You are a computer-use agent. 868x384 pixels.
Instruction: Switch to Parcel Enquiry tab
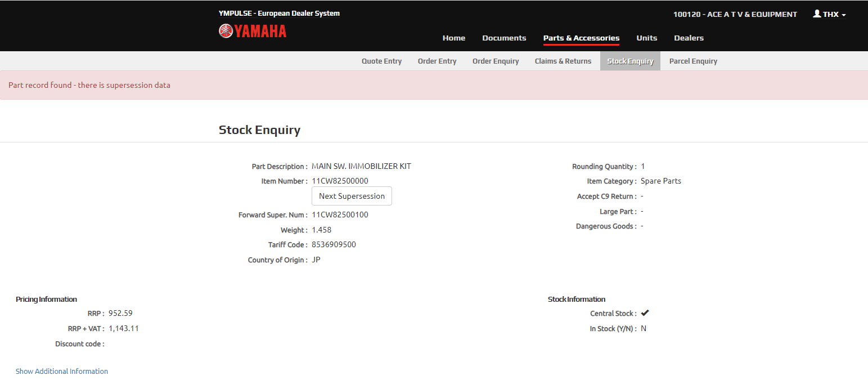tap(693, 61)
